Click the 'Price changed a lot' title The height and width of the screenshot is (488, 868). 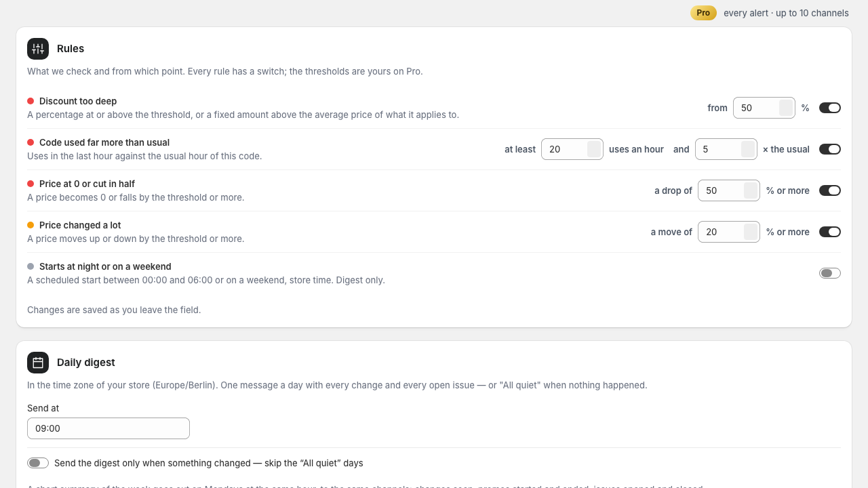[x=80, y=225]
